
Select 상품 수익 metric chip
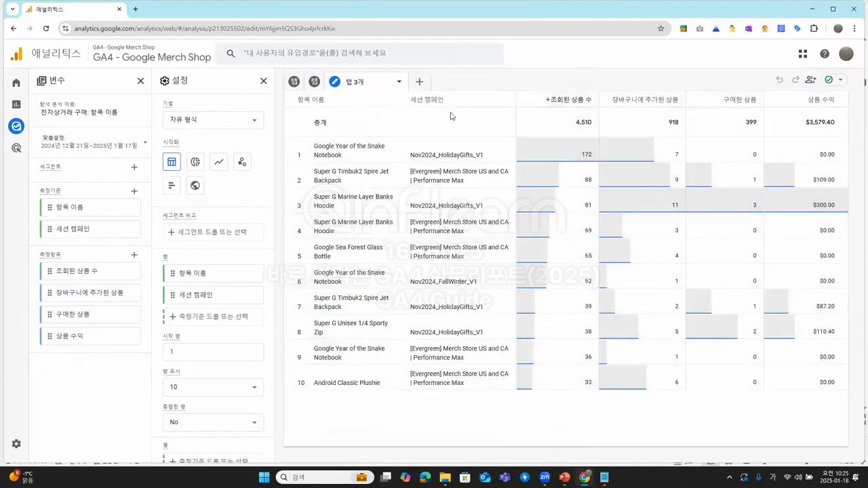(90, 336)
